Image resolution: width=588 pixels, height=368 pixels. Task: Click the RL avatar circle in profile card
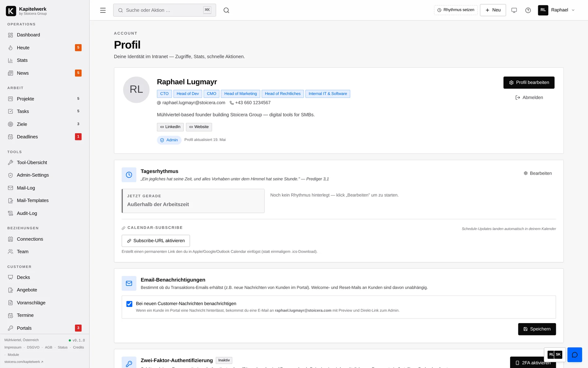tap(136, 90)
